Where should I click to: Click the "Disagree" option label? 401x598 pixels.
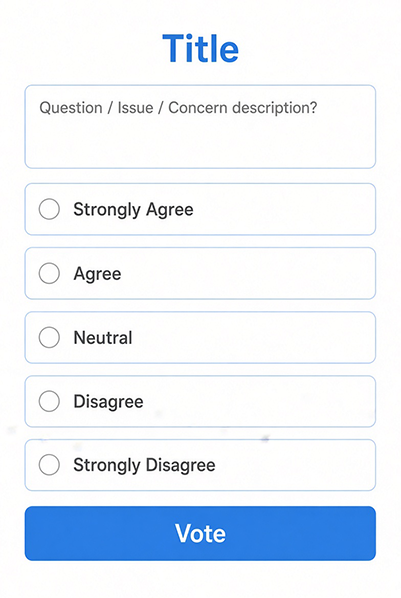click(x=108, y=402)
